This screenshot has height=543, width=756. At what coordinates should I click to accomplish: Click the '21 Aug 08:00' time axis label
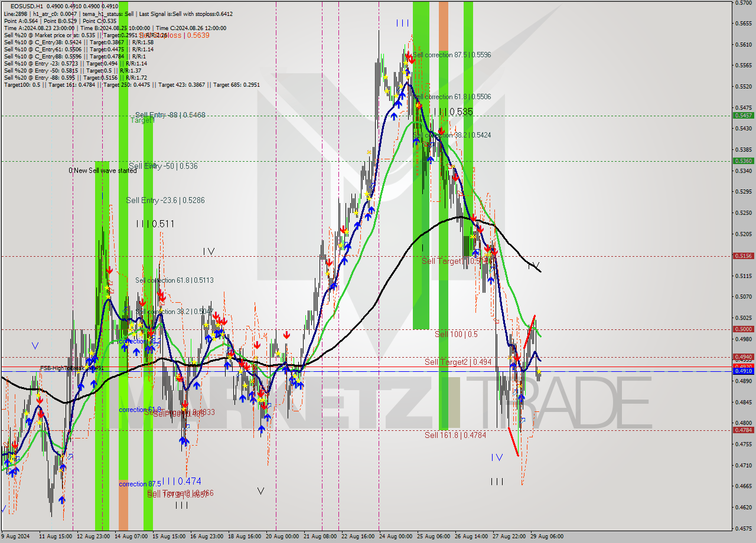320,537
